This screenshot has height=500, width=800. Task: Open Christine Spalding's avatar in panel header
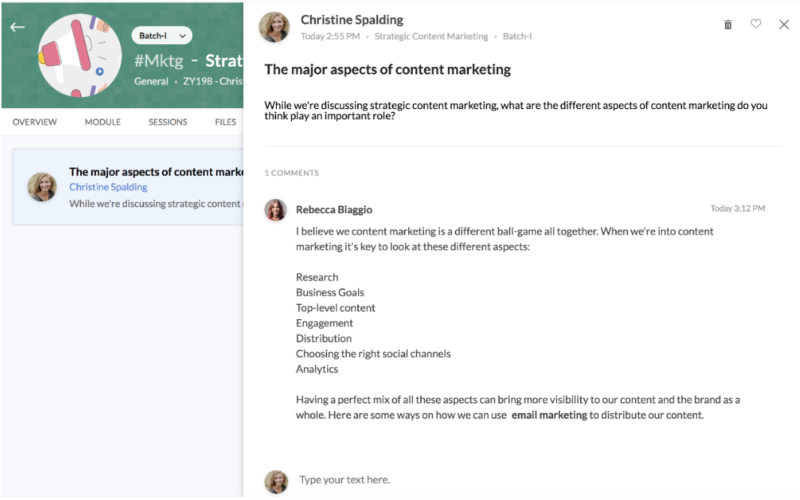coord(274,27)
